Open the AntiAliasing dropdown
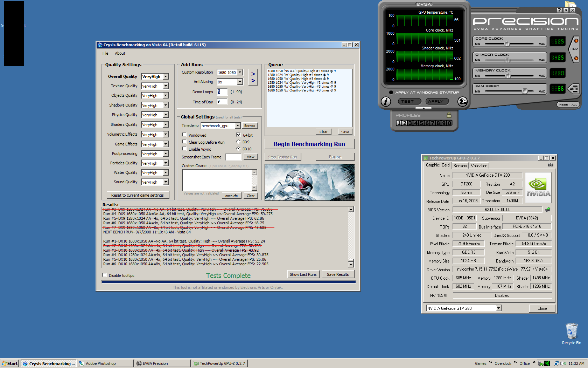 coord(240,82)
